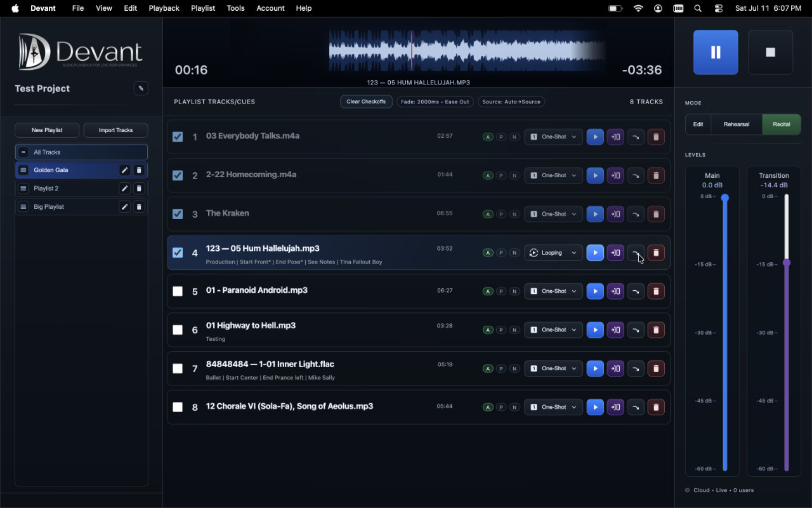Open One-Shot dropdown for Paranoid Android
The image size is (812, 508).
[x=553, y=291]
